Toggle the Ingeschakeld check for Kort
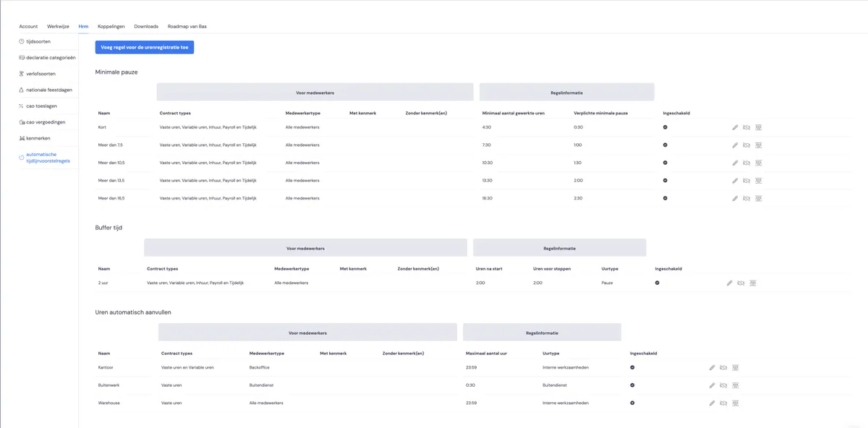Viewport: 868px width, 428px height. pyautogui.click(x=665, y=127)
